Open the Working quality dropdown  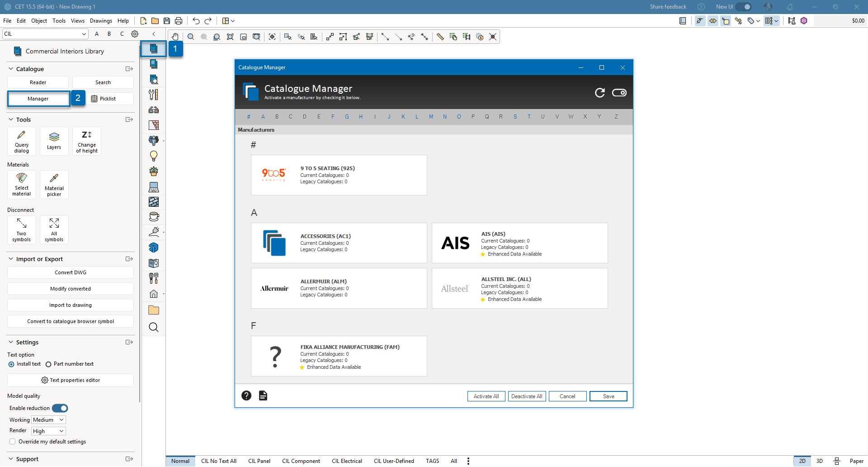49,420
